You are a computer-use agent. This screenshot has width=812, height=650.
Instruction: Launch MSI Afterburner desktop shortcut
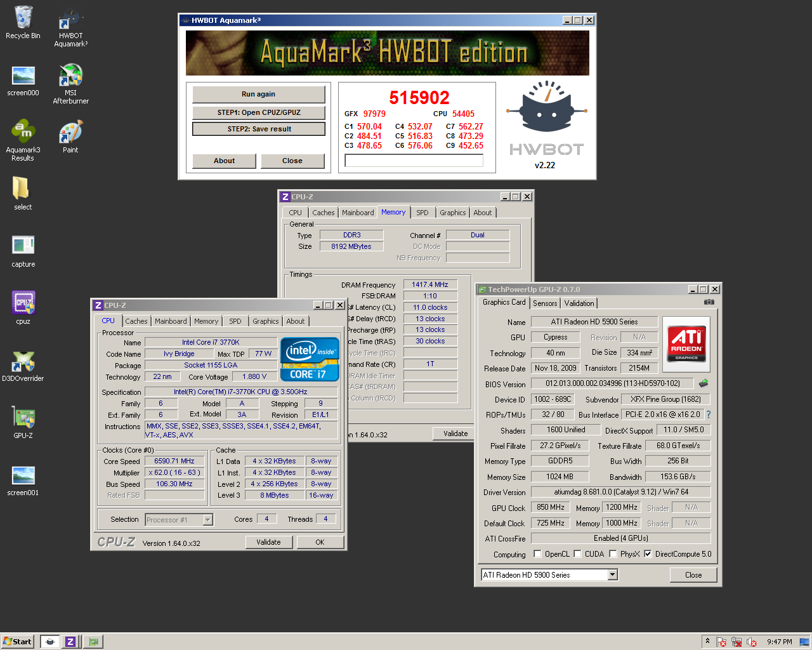pyautogui.click(x=71, y=84)
